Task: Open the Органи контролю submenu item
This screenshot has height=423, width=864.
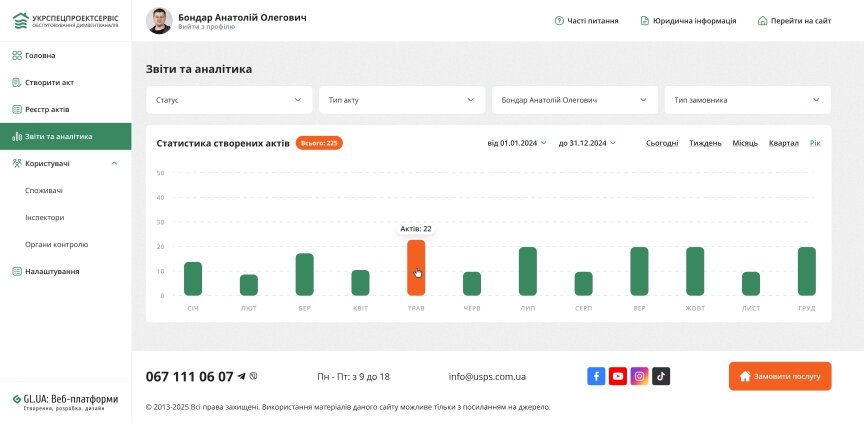Action: pyautogui.click(x=56, y=245)
